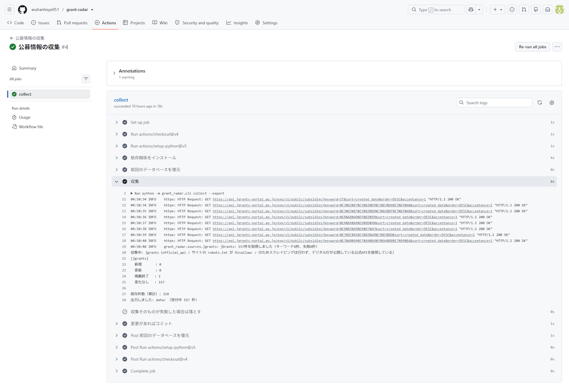The width and height of the screenshot is (569, 392).
Task: Refresh the job logs
Action: coord(540,103)
